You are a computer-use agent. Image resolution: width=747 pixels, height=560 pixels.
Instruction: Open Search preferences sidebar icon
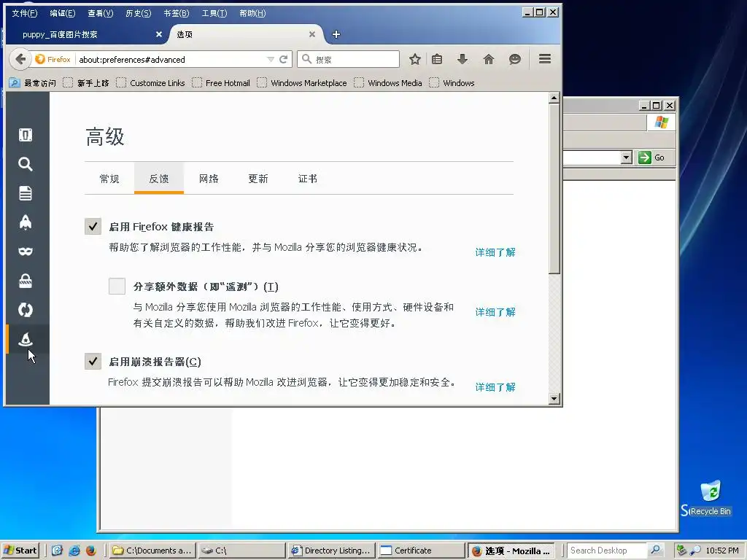26,164
